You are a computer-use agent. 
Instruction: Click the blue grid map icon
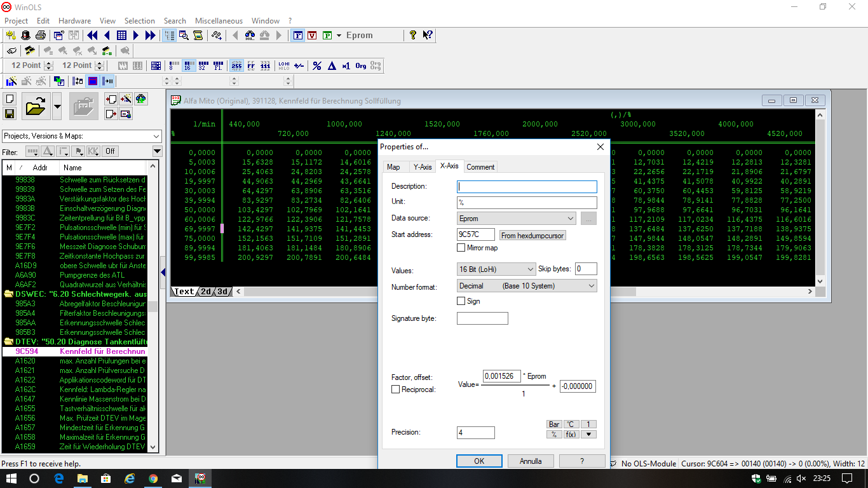(121, 36)
